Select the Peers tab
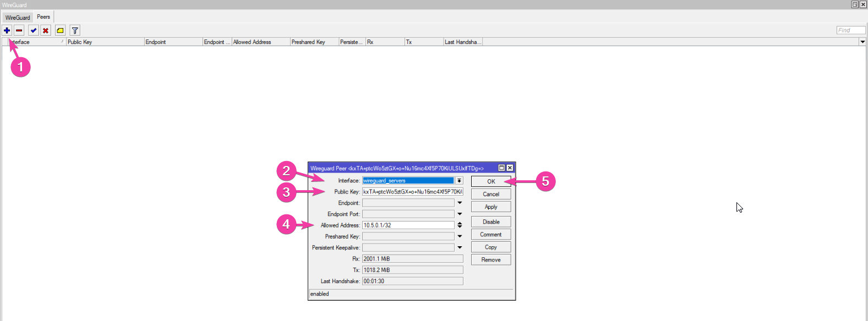 [x=43, y=17]
